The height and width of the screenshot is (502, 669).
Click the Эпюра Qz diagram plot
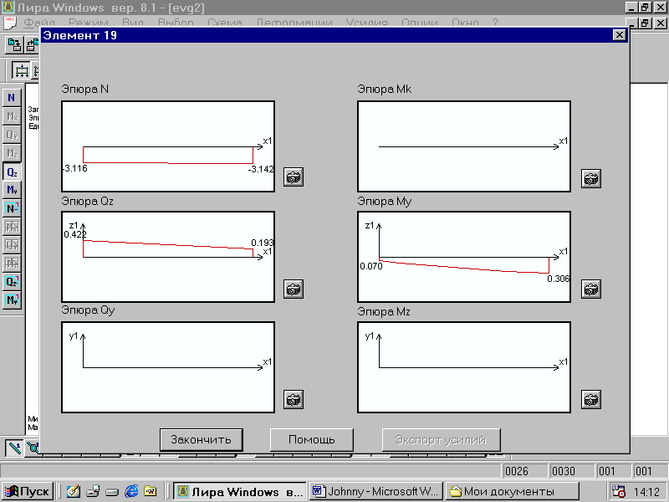(x=168, y=257)
